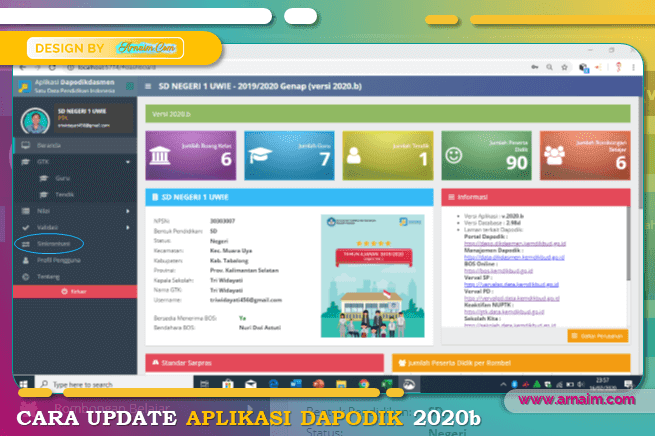Click the password key icon in address bar
Image resolution: width=655 pixels, height=436 pixels.
(x=535, y=67)
